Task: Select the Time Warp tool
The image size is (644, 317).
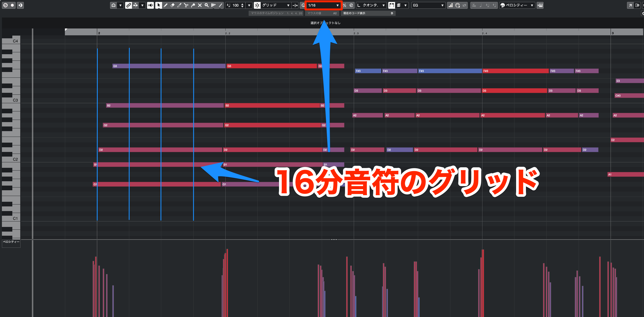Action: tap(214, 5)
